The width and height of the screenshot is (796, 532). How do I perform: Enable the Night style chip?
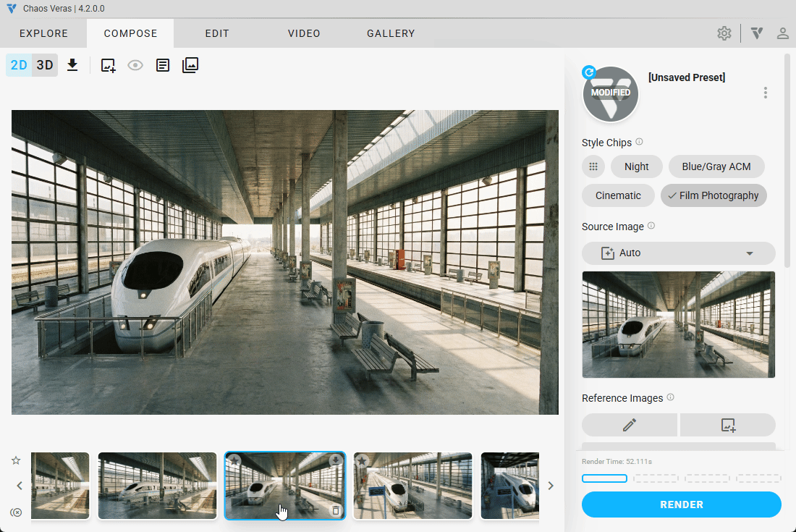(636, 166)
